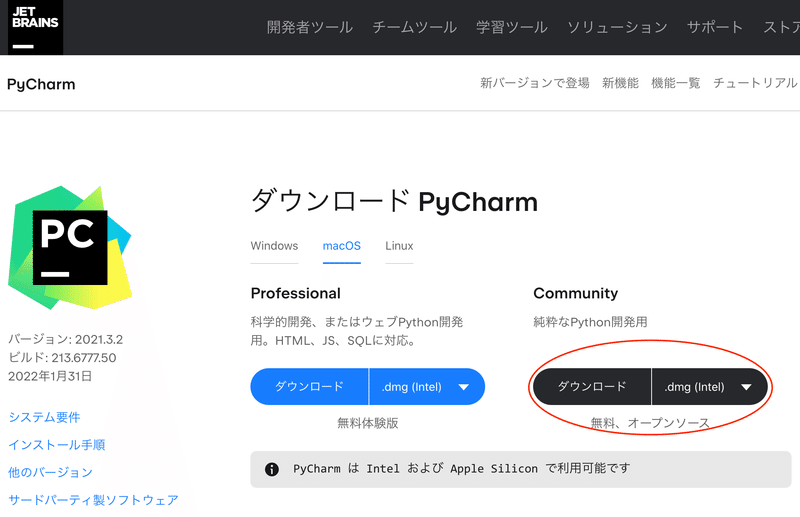
Task: Click the info icon in the Apple Silicon notice
Action: [x=272, y=469]
